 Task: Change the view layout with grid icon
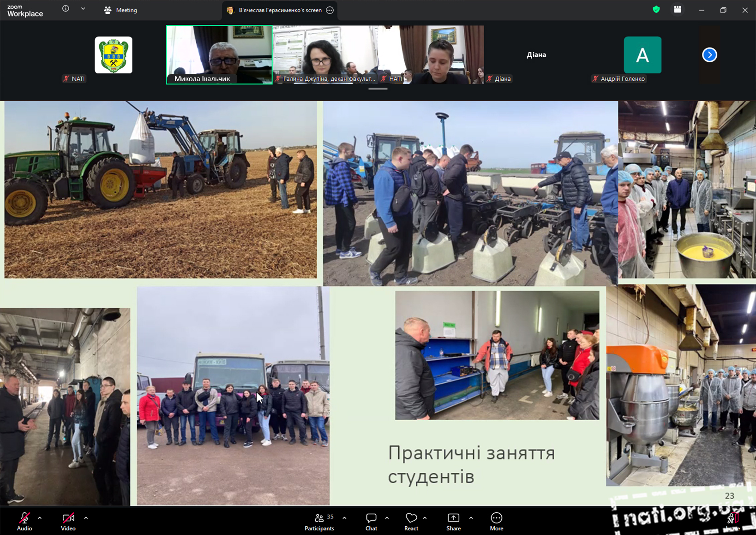[x=677, y=10]
